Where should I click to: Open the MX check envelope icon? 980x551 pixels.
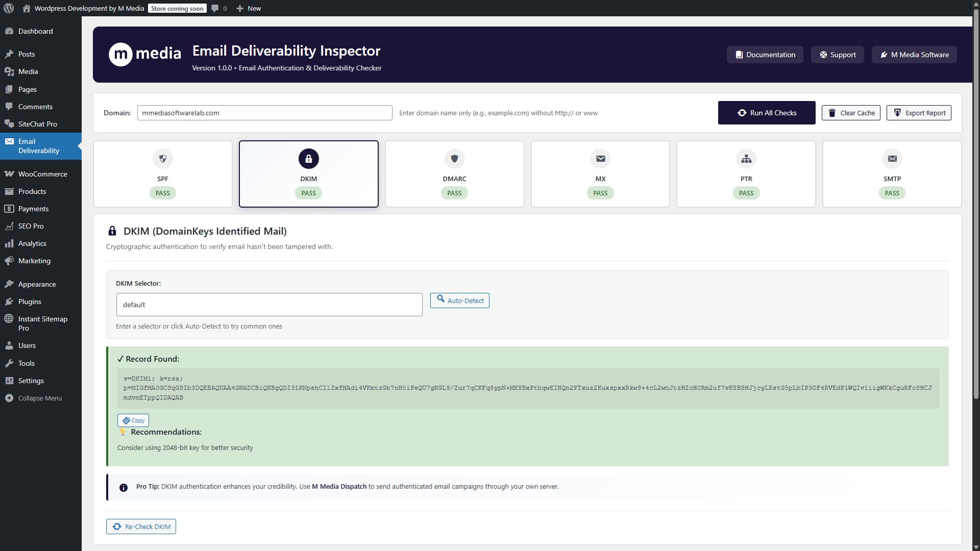point(600,159)
